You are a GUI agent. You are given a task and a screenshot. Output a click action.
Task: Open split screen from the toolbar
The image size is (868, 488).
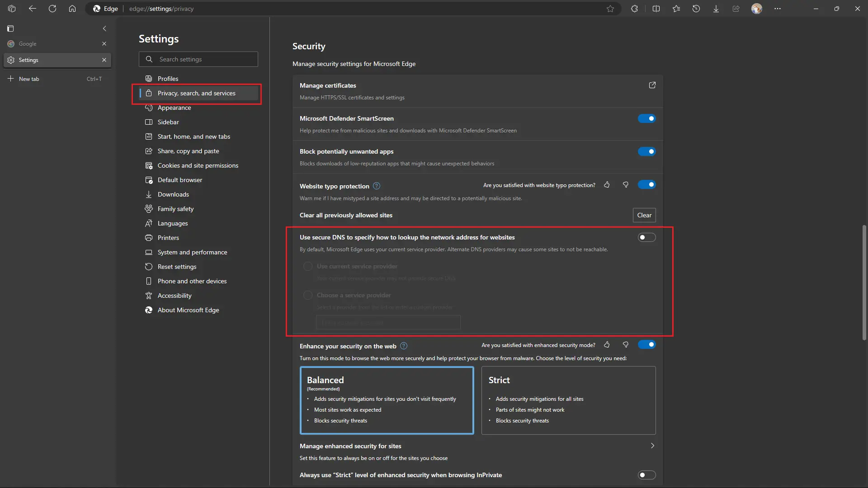click(x=656, y=9)
